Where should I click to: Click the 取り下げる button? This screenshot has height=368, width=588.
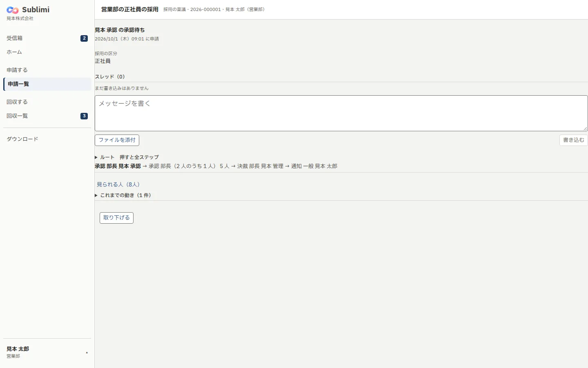pyautogui.click(x=116, y=218)
